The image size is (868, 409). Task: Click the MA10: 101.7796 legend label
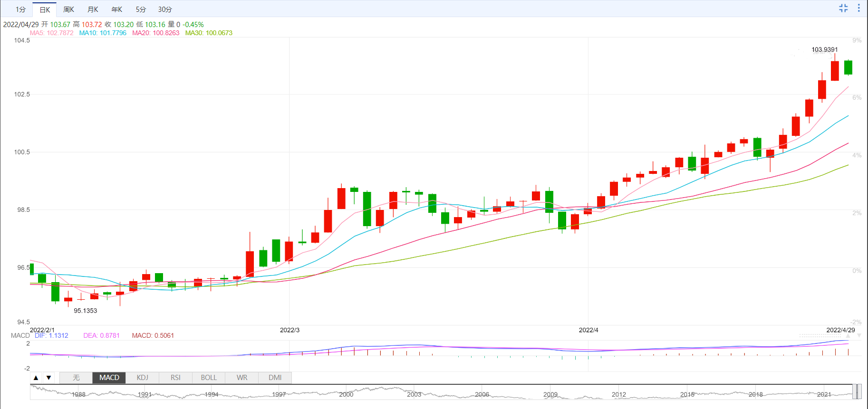coord(103,33)
